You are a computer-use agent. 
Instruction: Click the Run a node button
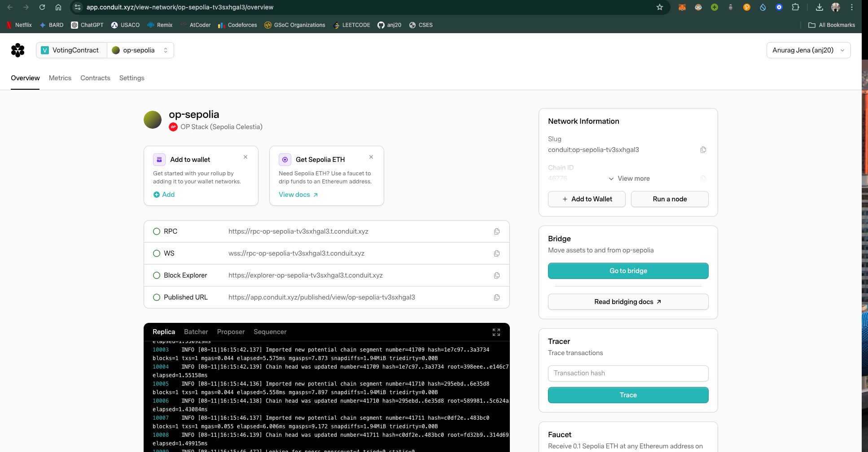(670, 199)
